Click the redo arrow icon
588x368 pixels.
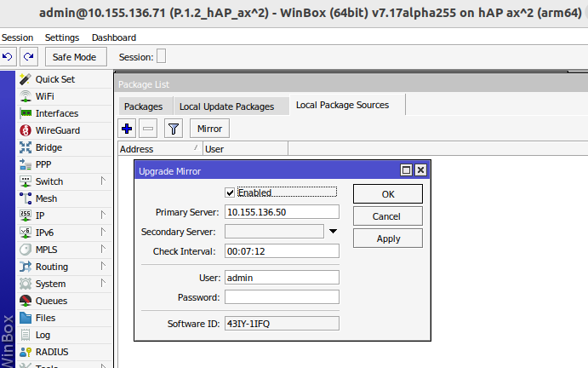coord(29,57)
